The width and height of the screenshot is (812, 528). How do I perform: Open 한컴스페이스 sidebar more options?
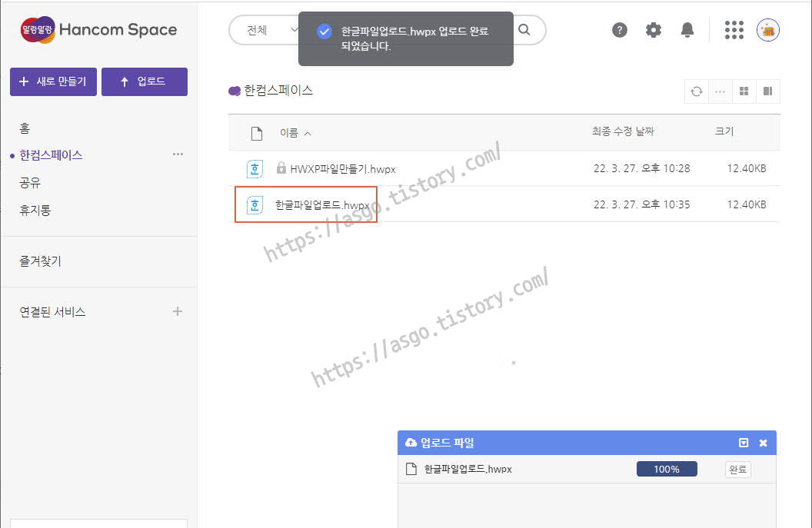(x=178, y=154)
